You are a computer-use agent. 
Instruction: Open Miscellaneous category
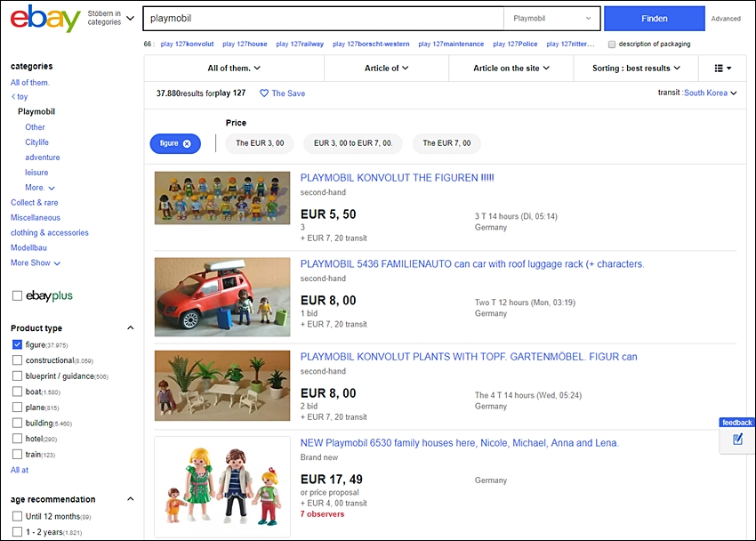(x=36, y=217)
